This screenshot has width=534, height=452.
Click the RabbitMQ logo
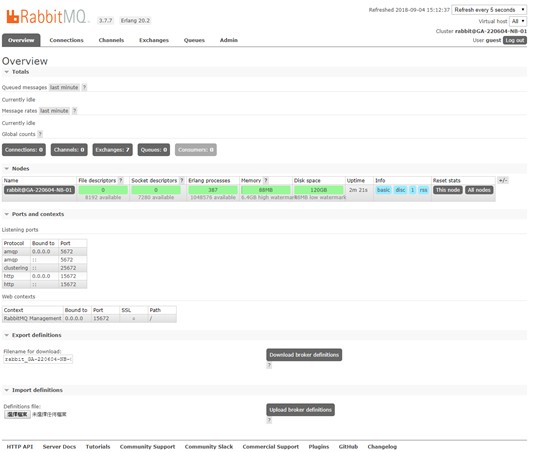tap(47, 17)
